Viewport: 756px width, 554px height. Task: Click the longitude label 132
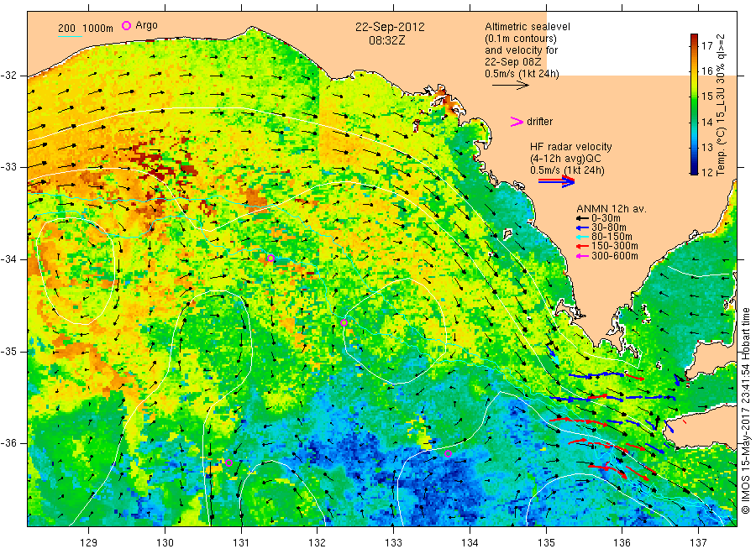pos(318,543)
